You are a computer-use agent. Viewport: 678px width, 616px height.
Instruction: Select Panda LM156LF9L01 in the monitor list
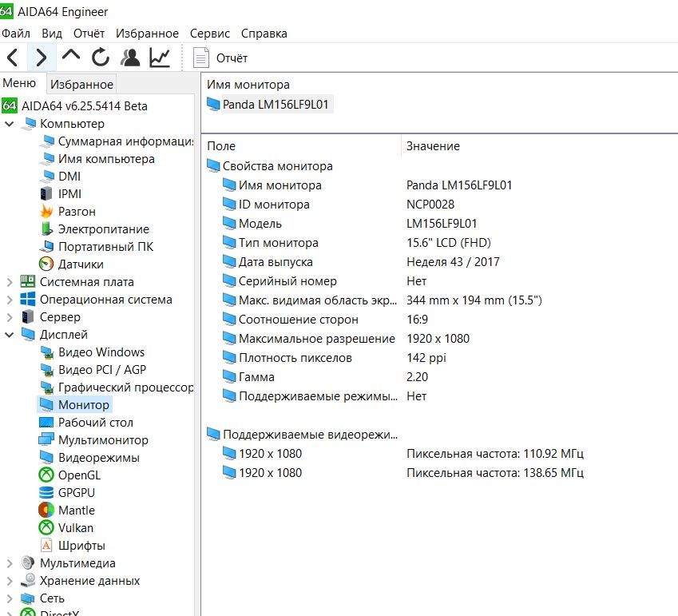tap(269, 104)
